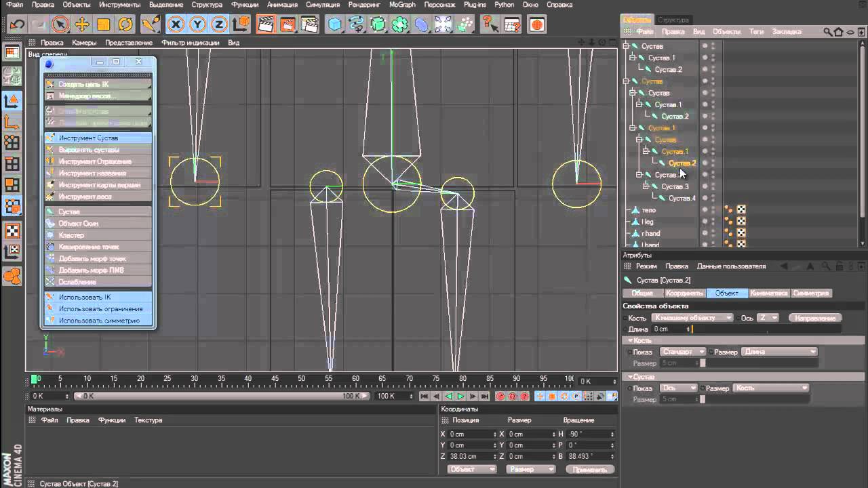Click the Применить button

(x=589, y=469)
